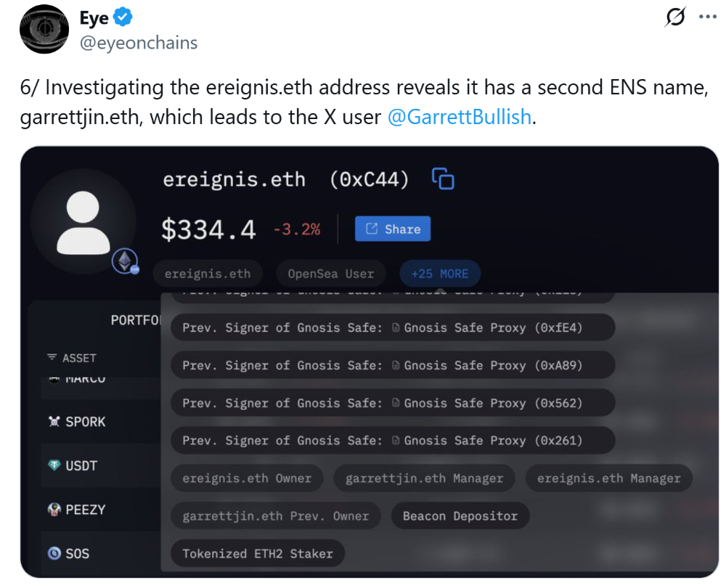Click the OpenSea User tag
726x588 pixels.
[x=330, y=274]
